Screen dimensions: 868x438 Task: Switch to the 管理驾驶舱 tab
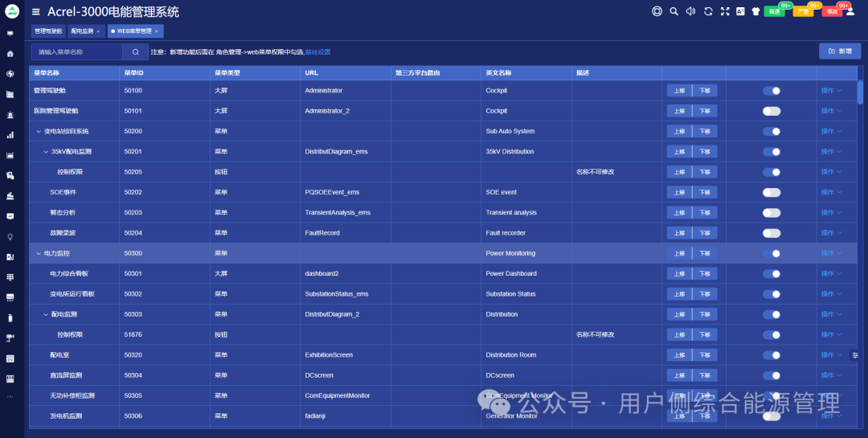point(48,31)
